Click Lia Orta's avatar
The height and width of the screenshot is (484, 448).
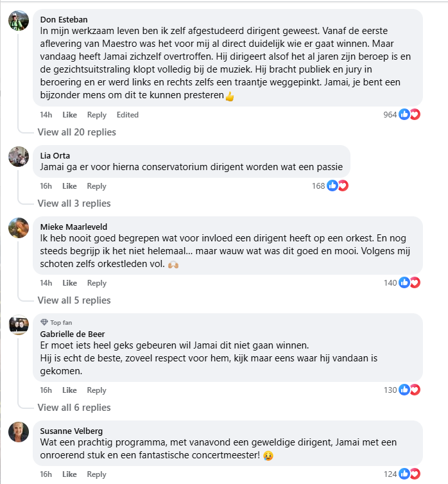tap(18, 157)
